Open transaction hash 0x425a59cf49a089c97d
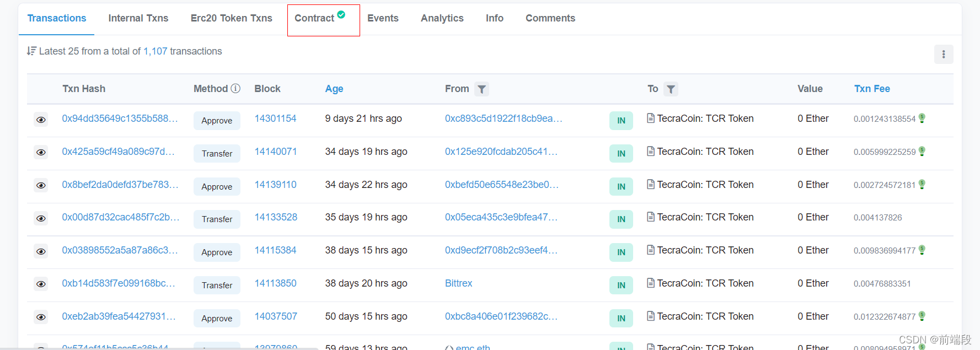The width and height of the screenshot is (980, 350). point(119,152)
